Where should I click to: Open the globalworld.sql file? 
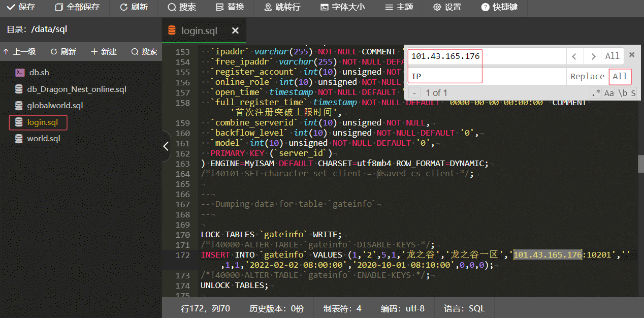coord(54,106)
